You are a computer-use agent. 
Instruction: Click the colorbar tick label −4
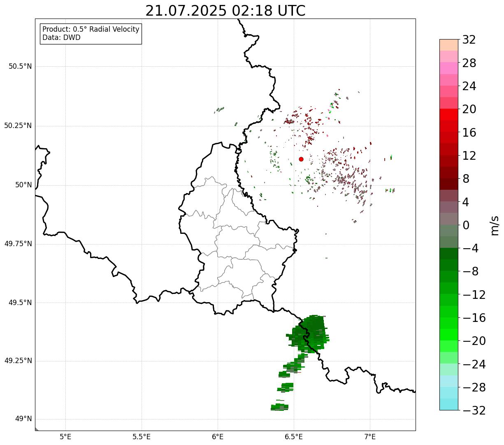click(x=470, y=248)
